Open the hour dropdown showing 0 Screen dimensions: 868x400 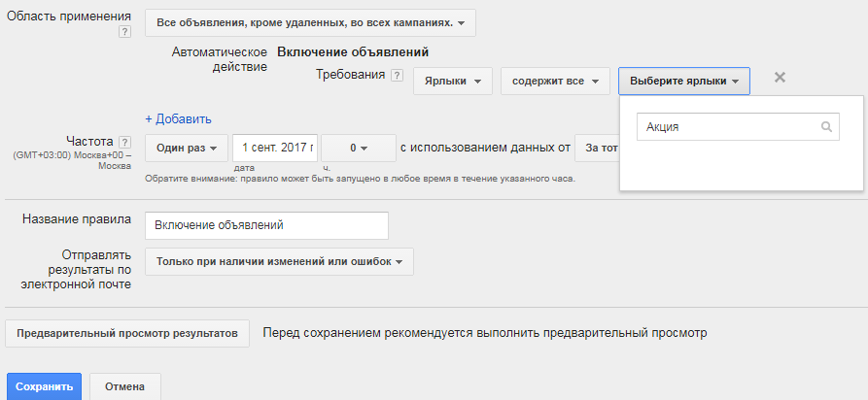(358, 149)
